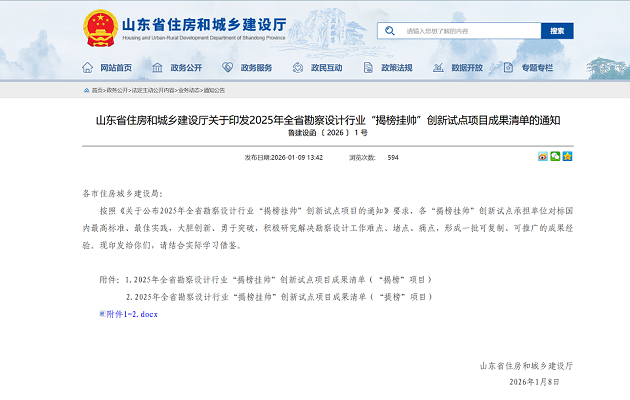This screenshot has width=630, height=400.
Task: Click the 政民互动 navigation icon
Action: (x=297, y=68)
